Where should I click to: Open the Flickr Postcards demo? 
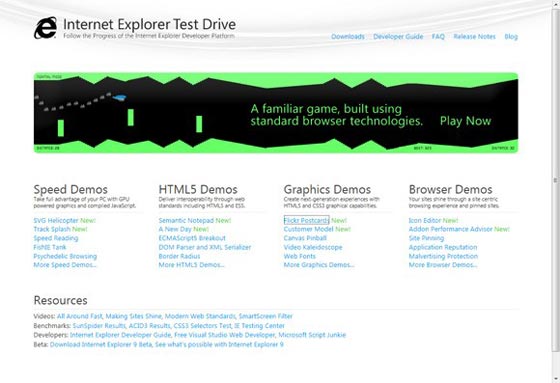pyautogui.click(x=306, y=220)
